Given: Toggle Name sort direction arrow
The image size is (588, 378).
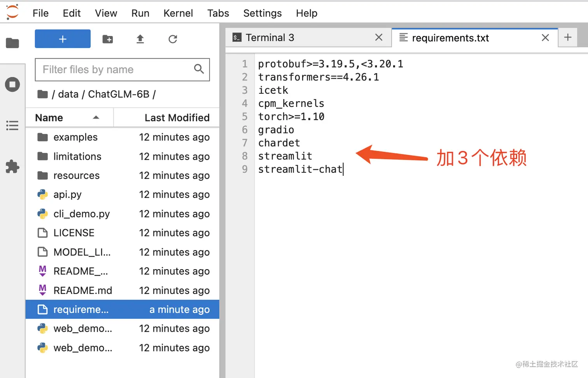Looking at the screenshot, I should 96,117.
